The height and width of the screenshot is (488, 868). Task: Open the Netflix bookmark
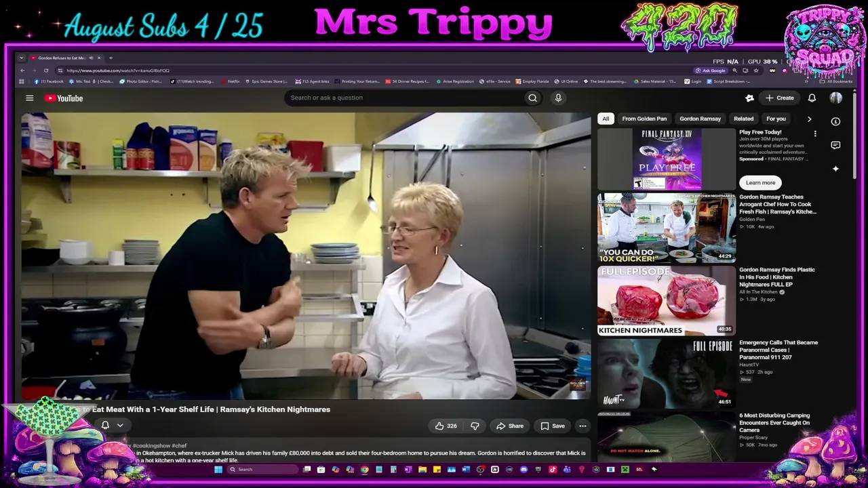point(231,81)
